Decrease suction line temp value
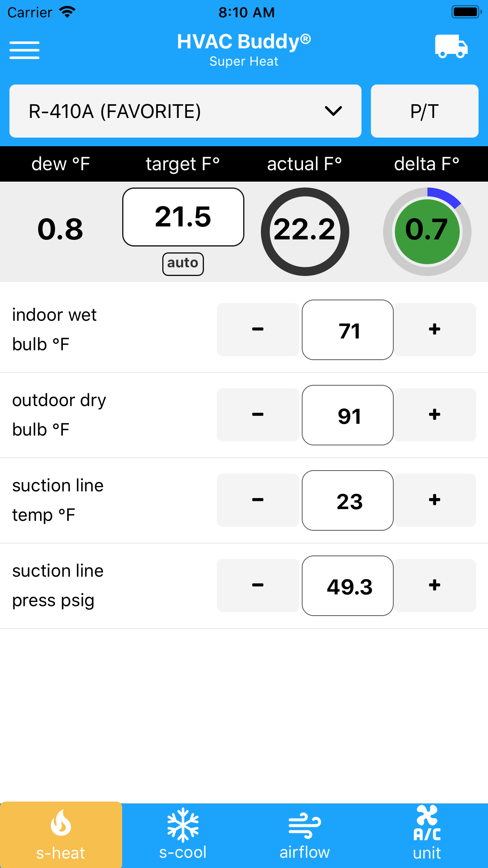 258,500
